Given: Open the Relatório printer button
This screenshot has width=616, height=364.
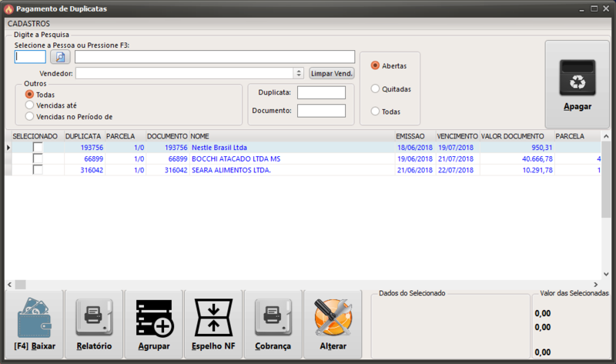Looking at the screenshot, I should click(x=94, y=324).
